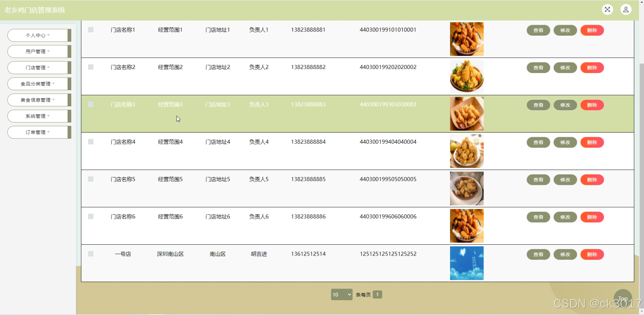Click 修改 for 门店名称1

coord(565,30)
